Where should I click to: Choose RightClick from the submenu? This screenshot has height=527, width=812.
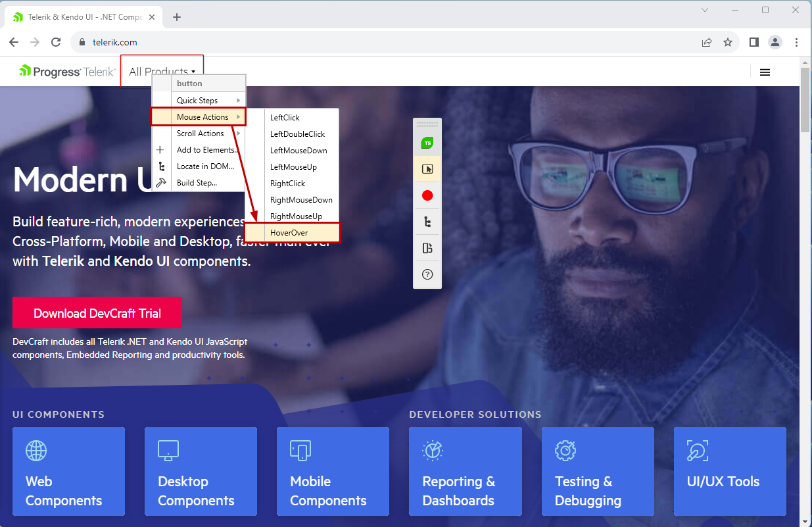(x=292, y=184)
